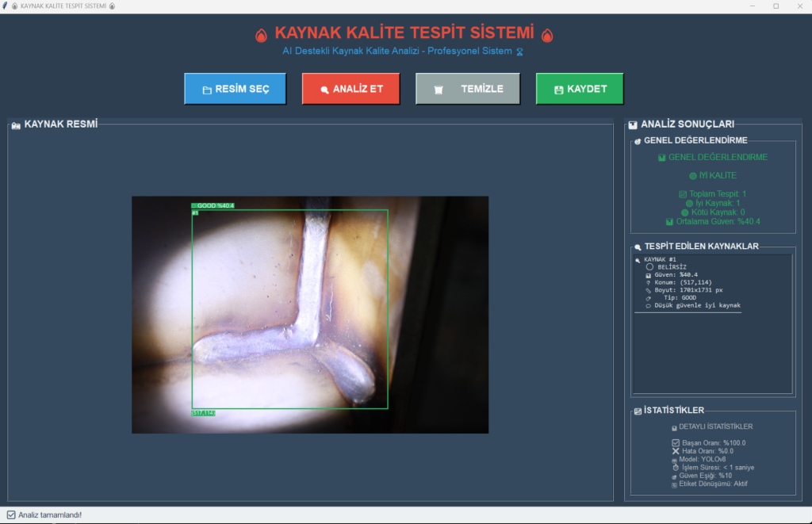The height and width of the screenshot is (524, 812).
Task: Click the X icon beside Hata Oranı
Action: (676, 451)
